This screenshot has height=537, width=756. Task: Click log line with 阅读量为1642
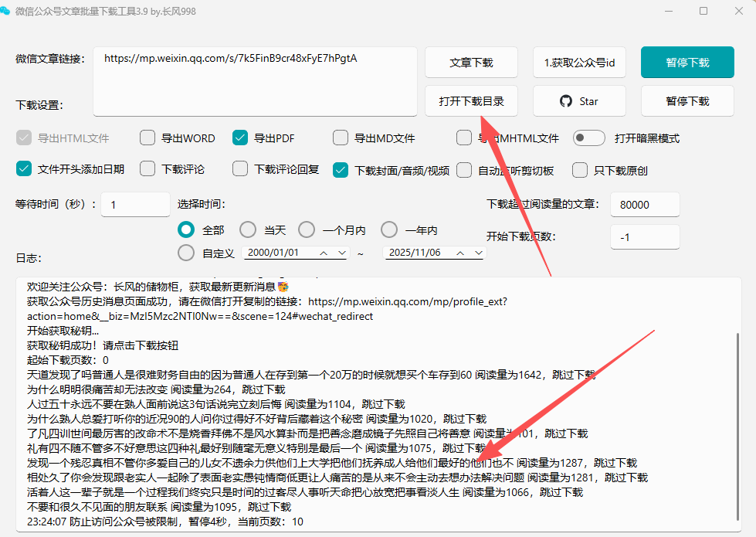click(x=311, y=375)
